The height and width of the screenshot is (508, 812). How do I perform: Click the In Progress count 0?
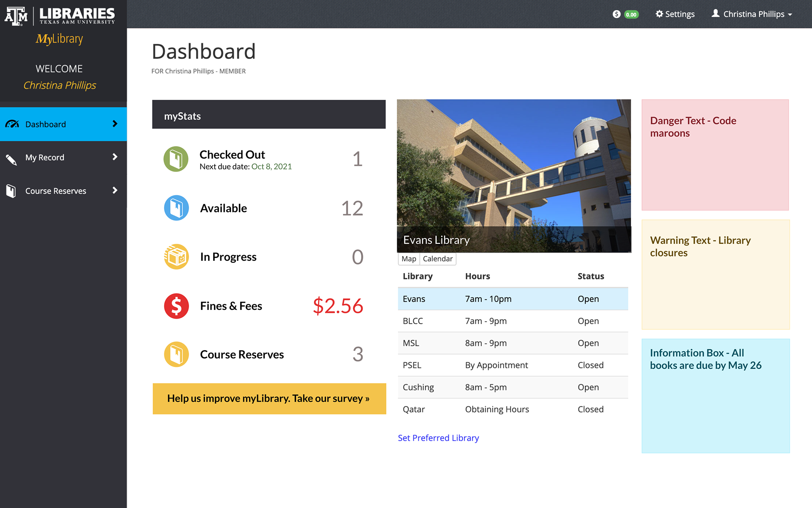click(x=358, y=257)
